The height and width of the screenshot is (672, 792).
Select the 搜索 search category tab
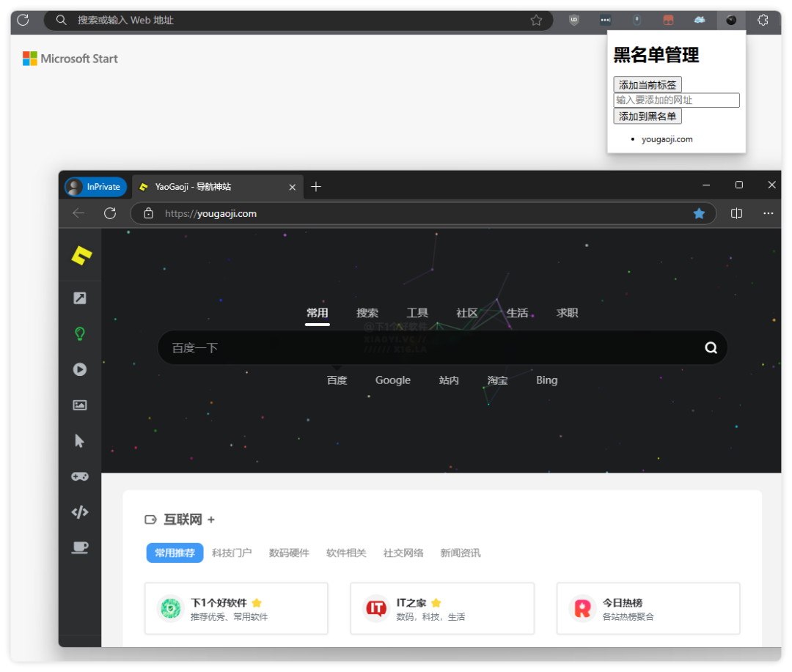click(367, 313)
